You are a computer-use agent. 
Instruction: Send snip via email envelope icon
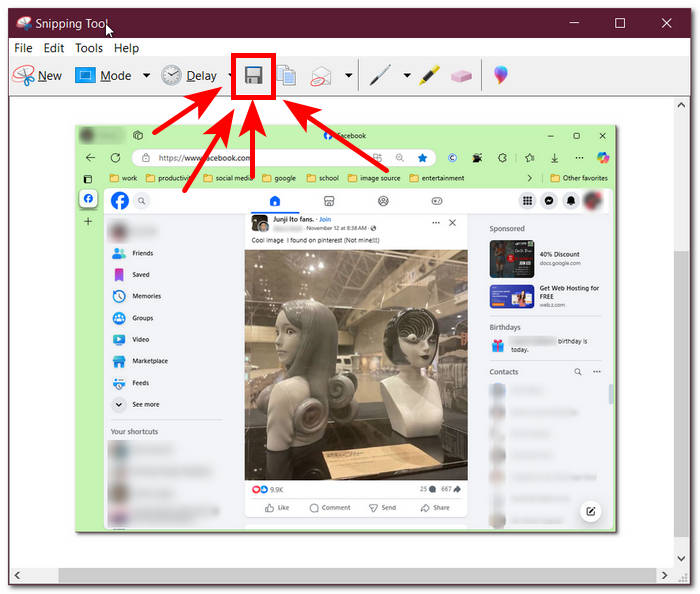click(x=321, y=75)
